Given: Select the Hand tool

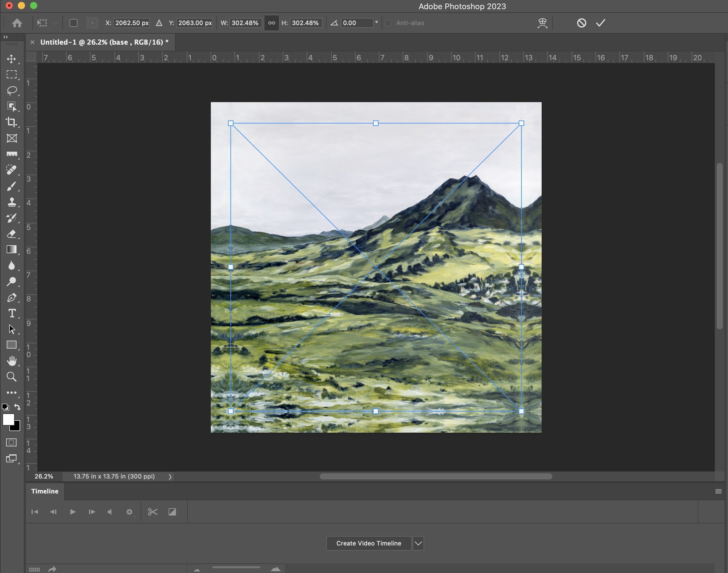Looking at the screenshot, I should coord(12,361).
